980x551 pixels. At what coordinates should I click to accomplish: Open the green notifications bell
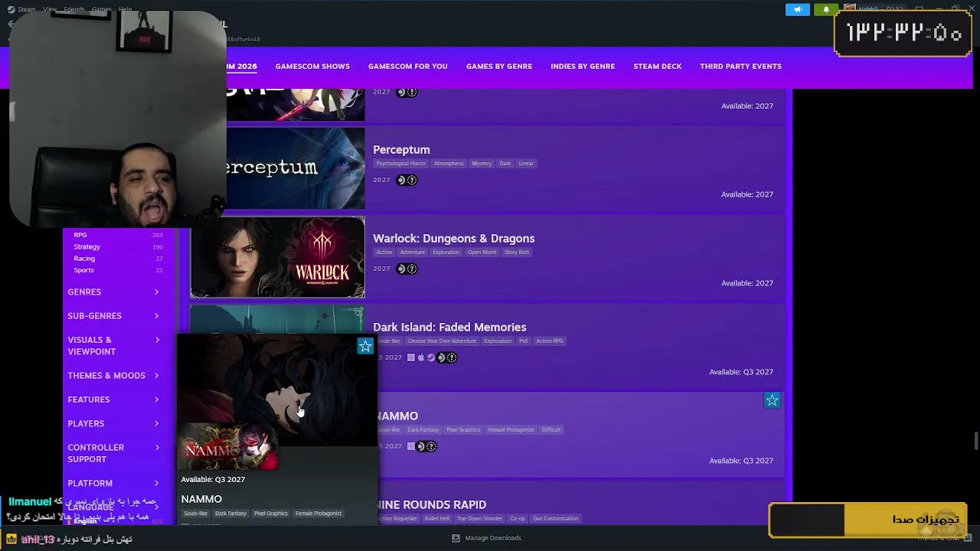(826, 9)
